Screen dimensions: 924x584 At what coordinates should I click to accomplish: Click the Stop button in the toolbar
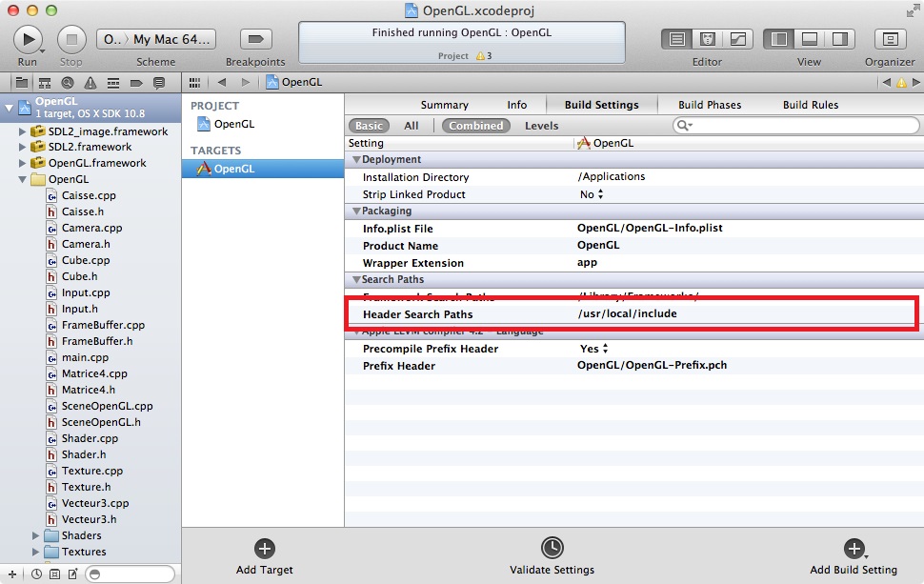(71, 39)
